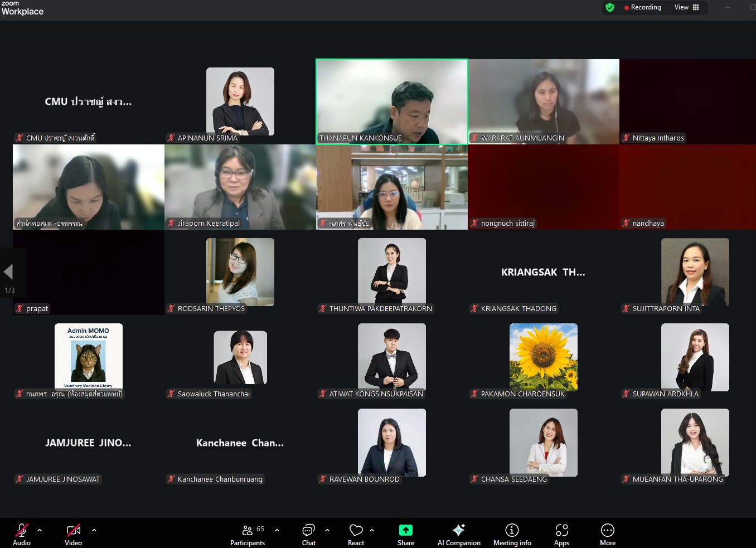Open the Chat panel
Screen dimensions: 756x548
tap(308, 534)
